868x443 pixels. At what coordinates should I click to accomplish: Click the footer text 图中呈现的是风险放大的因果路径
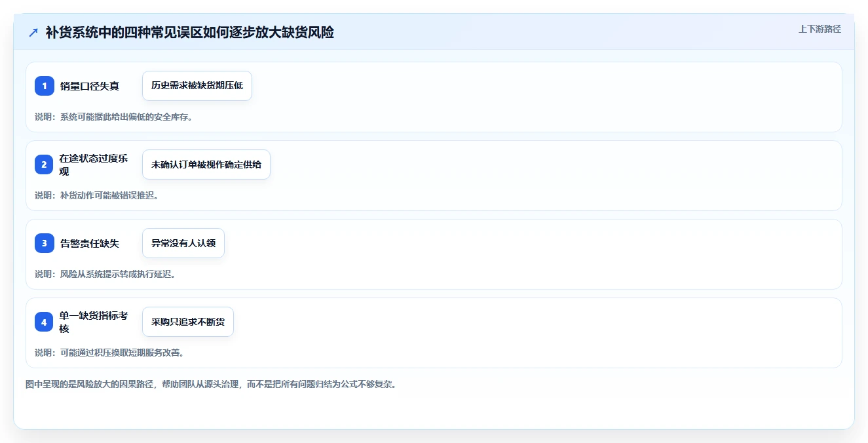[x=89, y=384]
